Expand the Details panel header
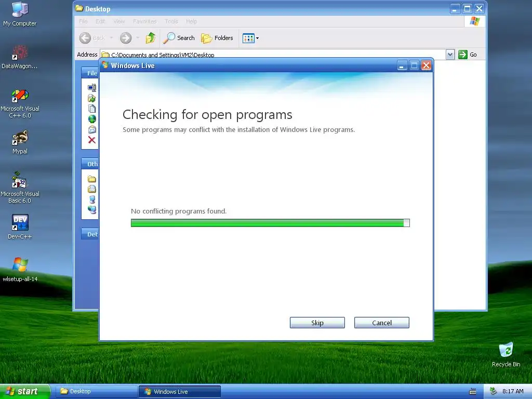Viewport: 532px width, 399px height. point(90,234)
